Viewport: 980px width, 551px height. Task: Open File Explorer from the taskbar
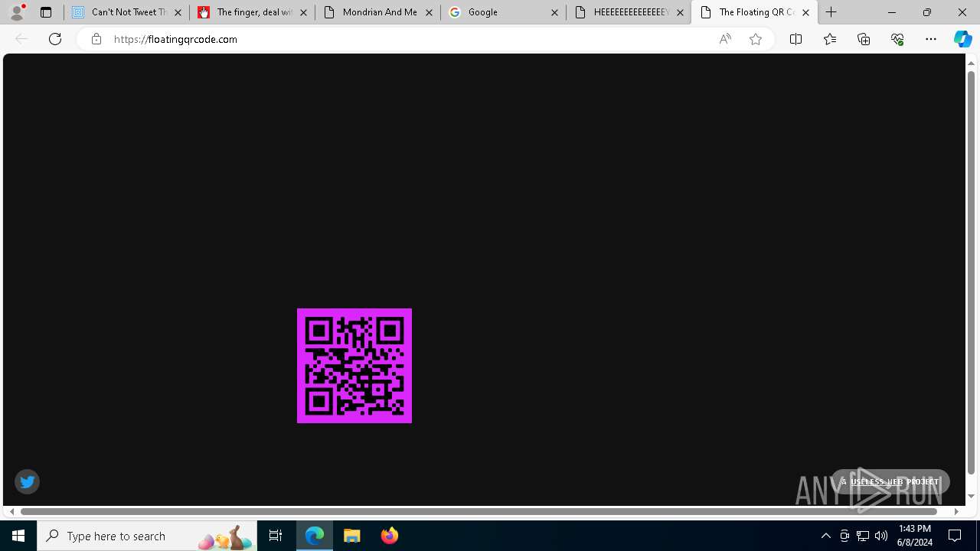(352, 536)
